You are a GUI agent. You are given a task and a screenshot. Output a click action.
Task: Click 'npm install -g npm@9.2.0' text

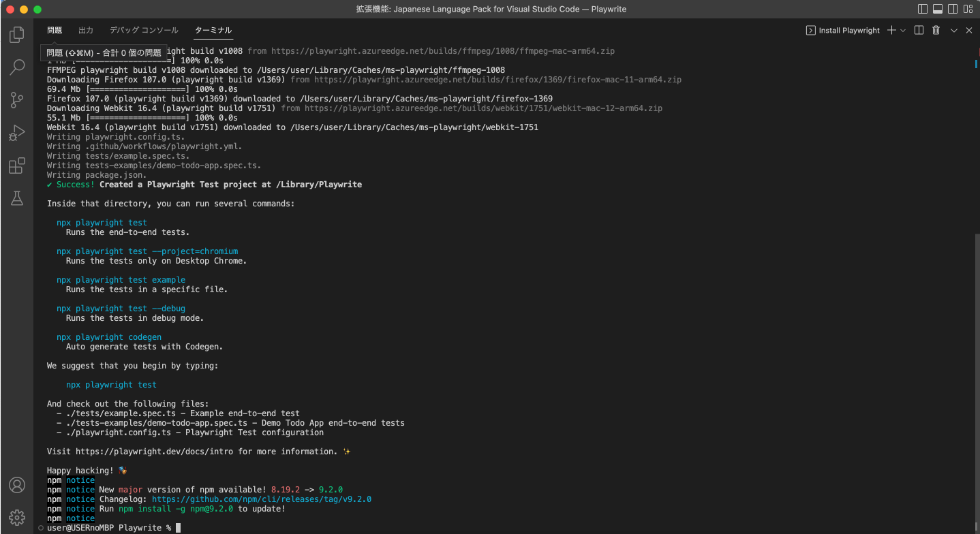click(176, 509)
